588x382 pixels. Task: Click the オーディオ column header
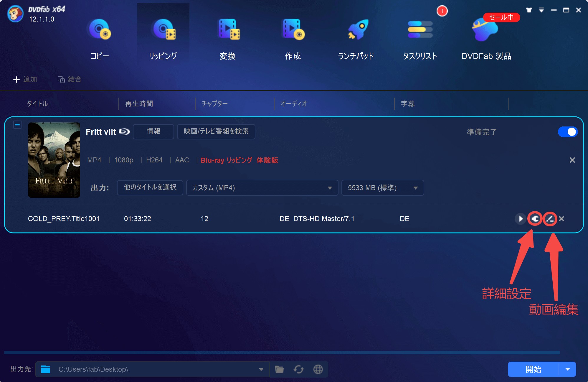[x=293, y=104]
